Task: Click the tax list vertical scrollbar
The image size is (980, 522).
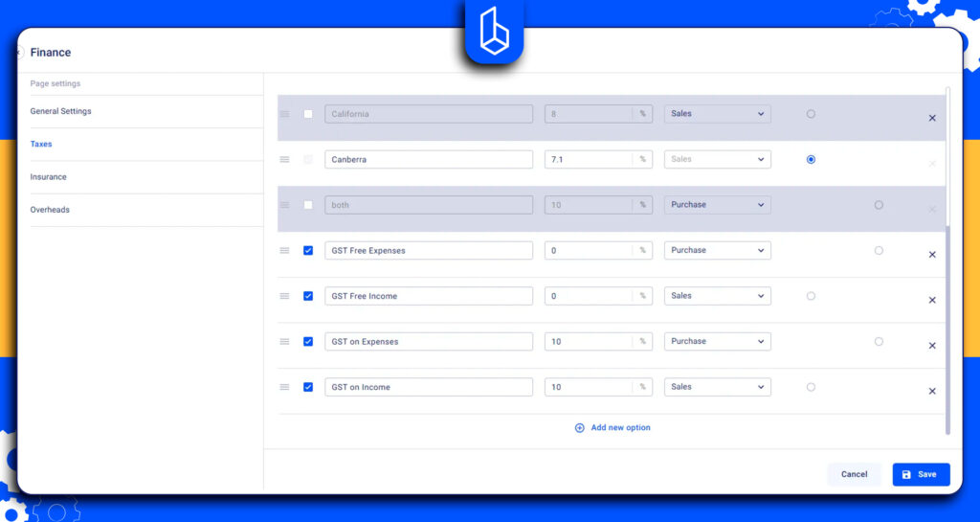Action: coord(947,330)
